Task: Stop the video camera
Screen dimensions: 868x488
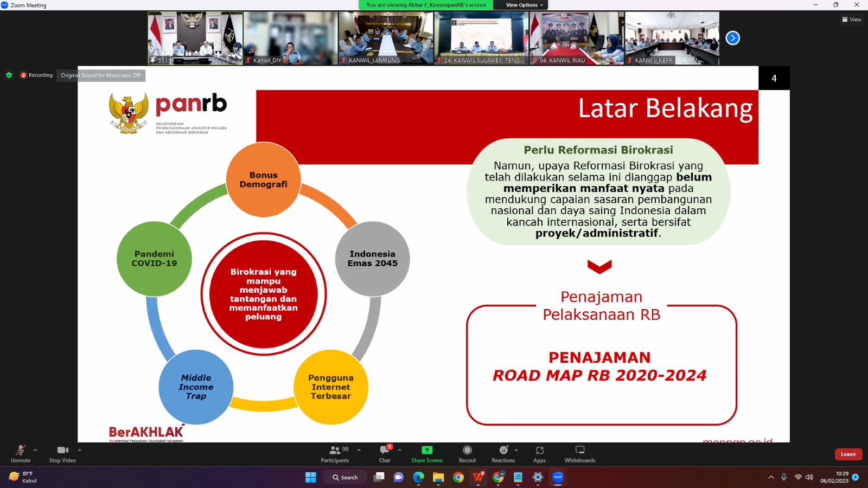Action: (x=62, y=454)
